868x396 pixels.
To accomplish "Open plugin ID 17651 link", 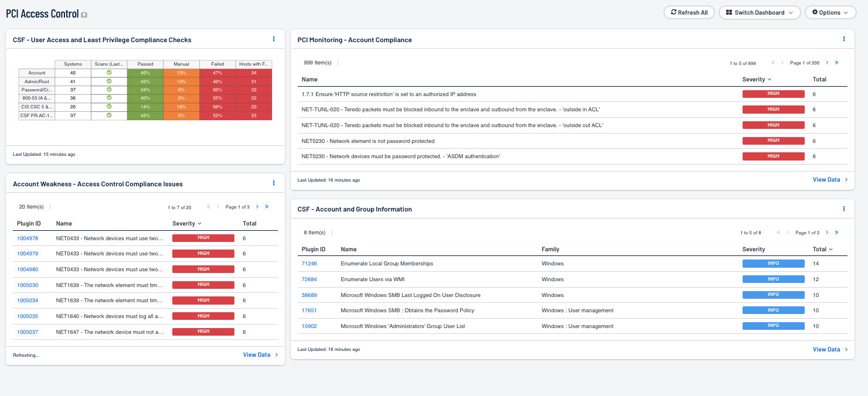I will pyautogui.click(x=309, y=310).
